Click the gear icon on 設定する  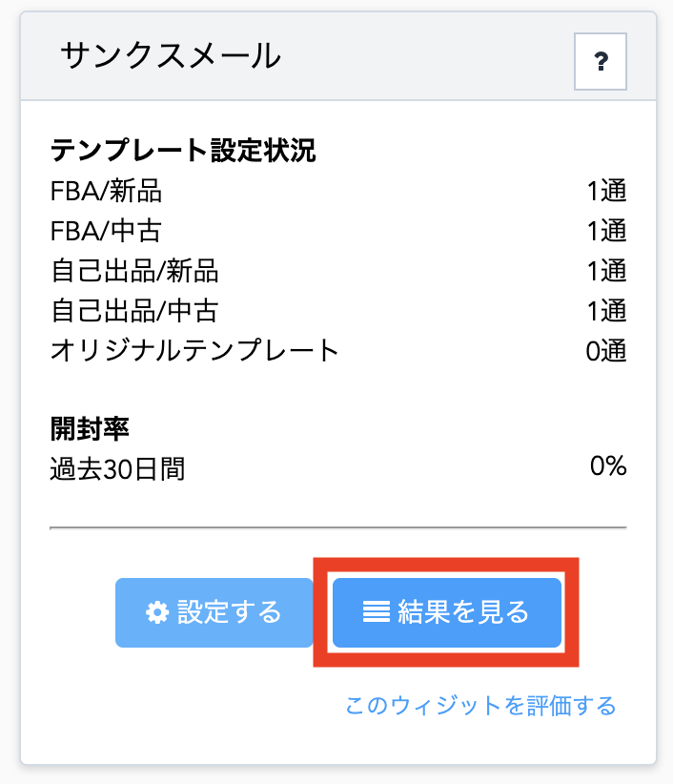[157, 612]
